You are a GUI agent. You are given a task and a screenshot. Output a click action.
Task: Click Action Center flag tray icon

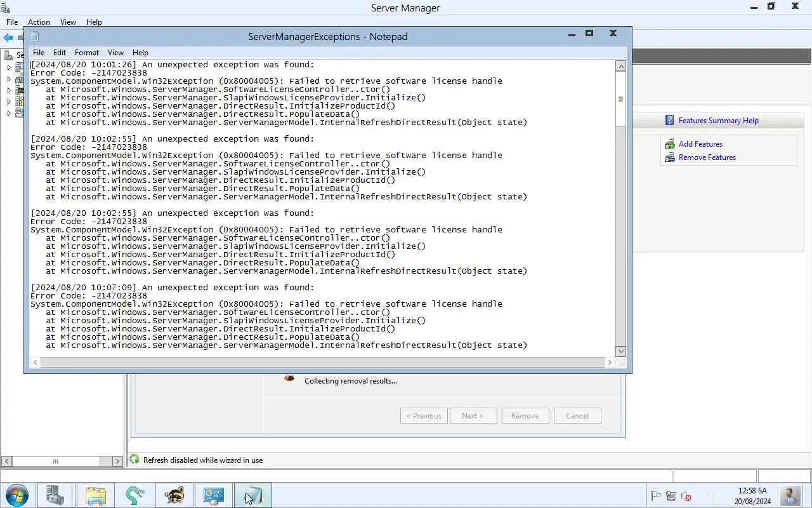pos(656,496)
